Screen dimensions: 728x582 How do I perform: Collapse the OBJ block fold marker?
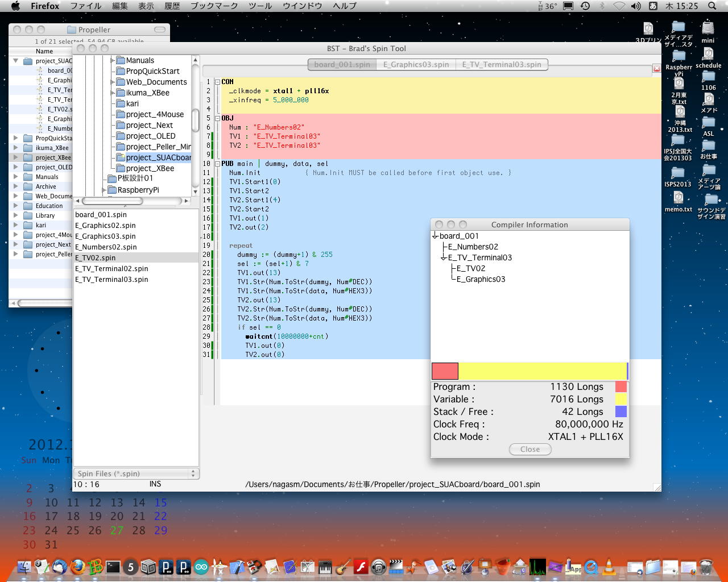tap(217, 118)
